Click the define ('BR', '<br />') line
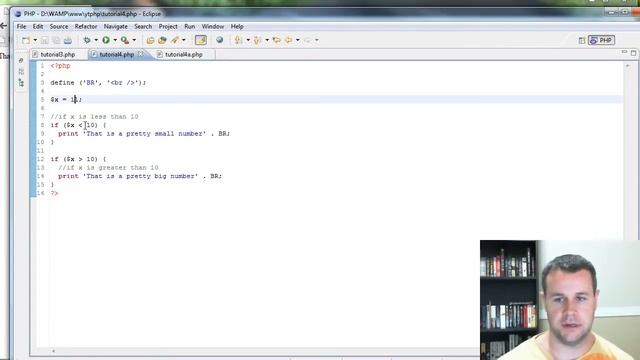This screenshot has height=360, width=640. [x=98, y=82]
